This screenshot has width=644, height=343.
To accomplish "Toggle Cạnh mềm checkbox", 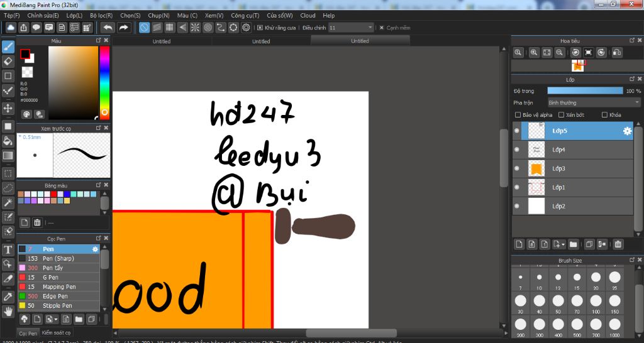I will [382, 28].
